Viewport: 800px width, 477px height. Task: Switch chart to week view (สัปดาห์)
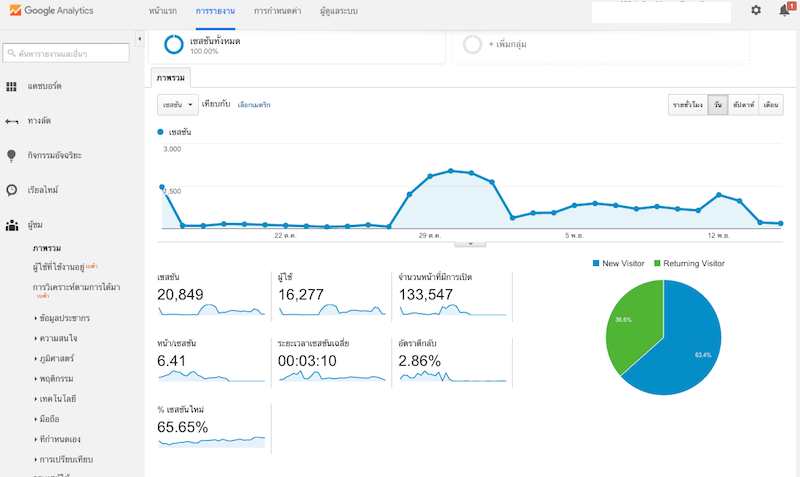coord(743,105)
